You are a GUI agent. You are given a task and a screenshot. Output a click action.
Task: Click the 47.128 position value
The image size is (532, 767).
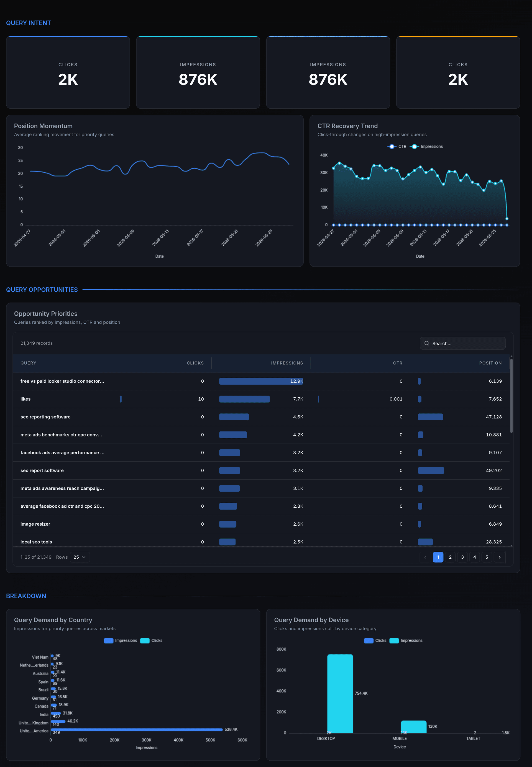coord(494,417)
